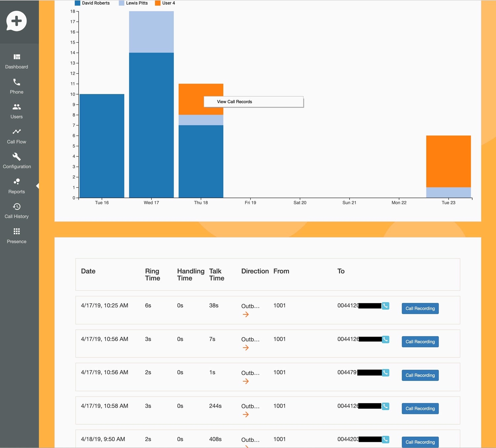Open the Presence grid icon
The width and height of the screenshot is (496, 448).
coord(17,232)
